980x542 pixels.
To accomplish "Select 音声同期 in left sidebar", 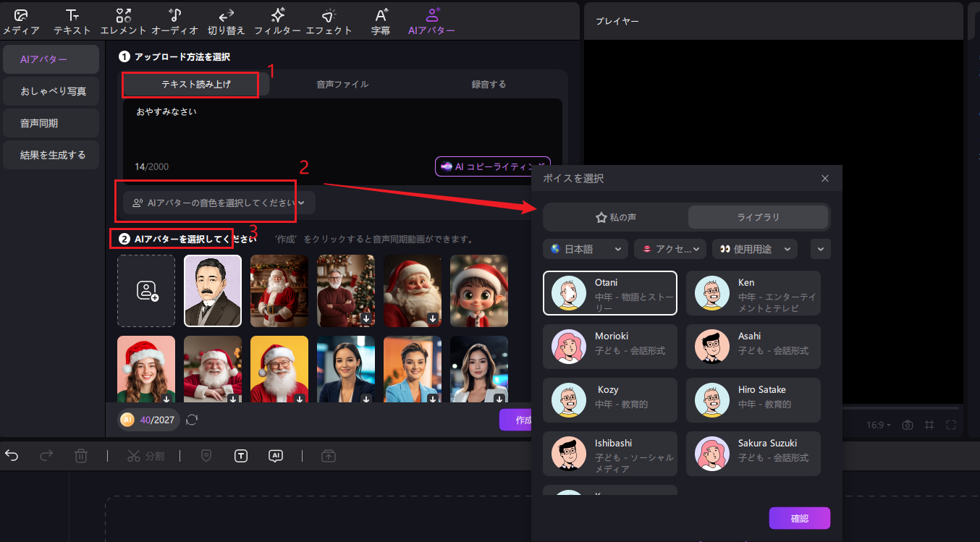I will pos(51,123).
